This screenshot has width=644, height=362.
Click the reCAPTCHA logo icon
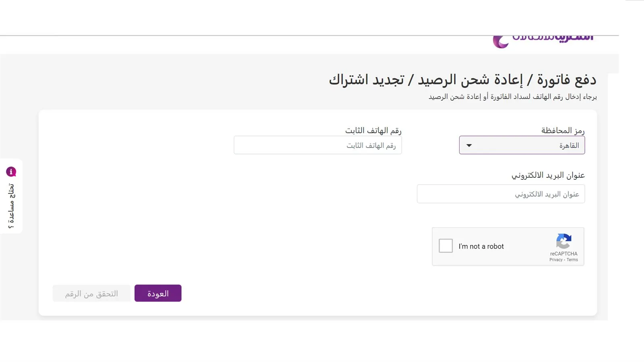point(563,241)
